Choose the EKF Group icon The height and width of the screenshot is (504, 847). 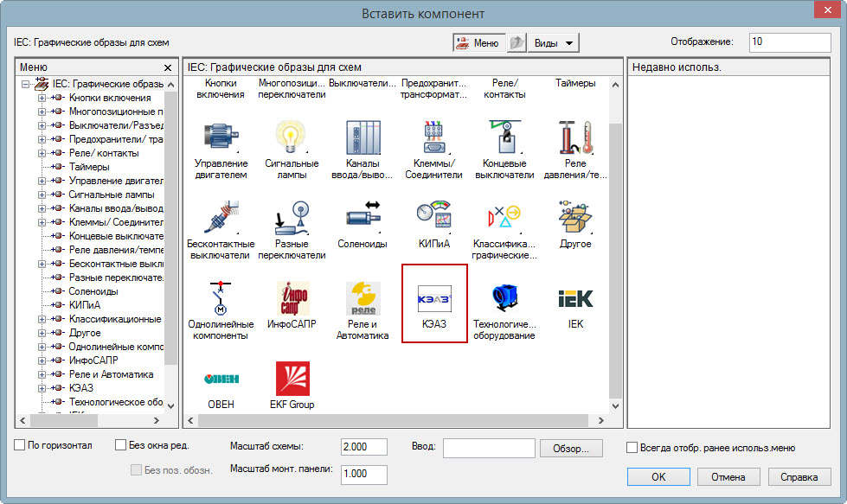tap(292, 379)
